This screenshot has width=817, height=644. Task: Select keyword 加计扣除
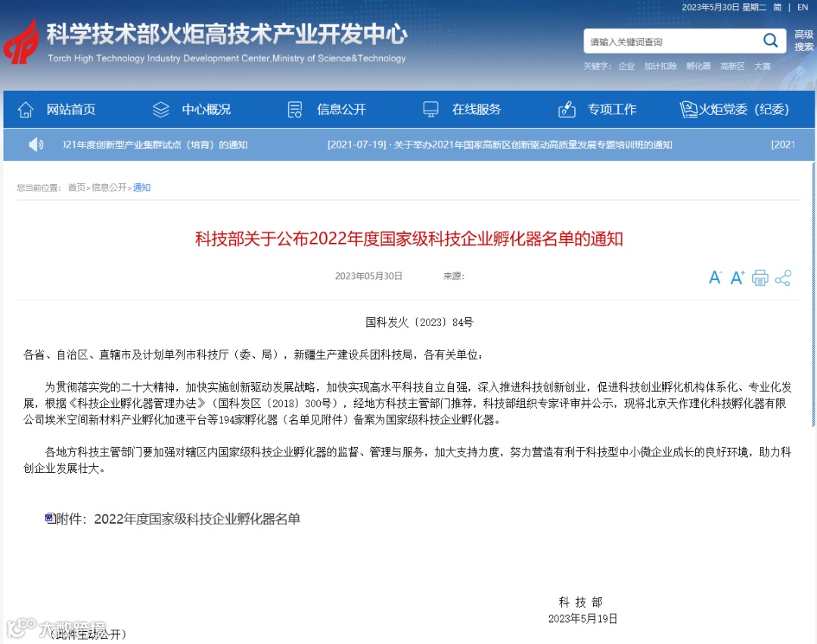click(x=660, y=66)
